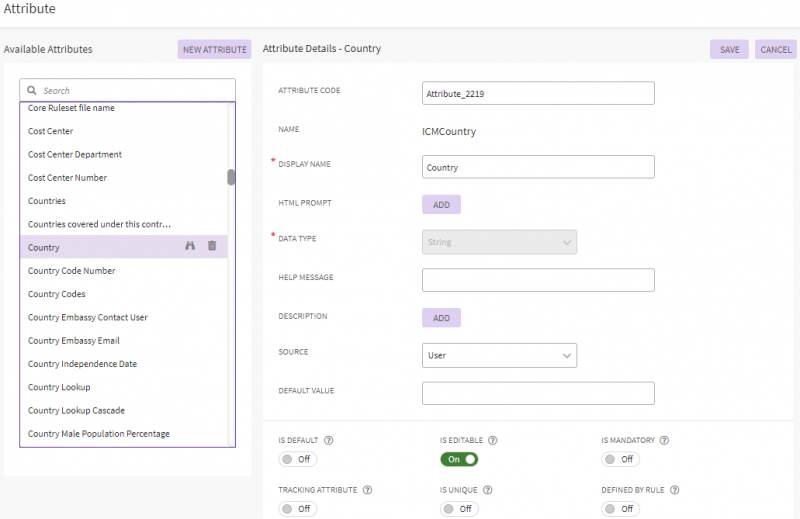Image resolution: width=800 pixels, height=519 pixels.
Task: Click ADD button for HTML Prompt
Action: click(x=441, y=205)
